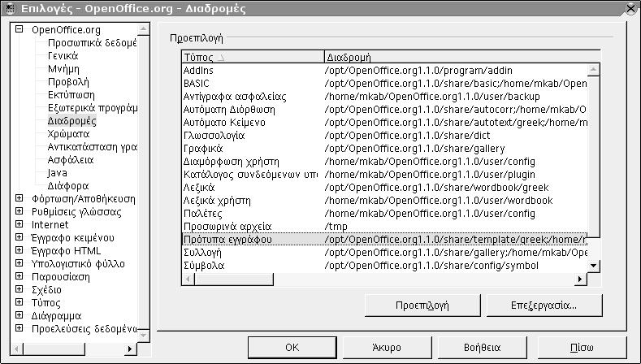Click paths list scroll-right arrow
The image size is (641, 364).
coord(580,279)
